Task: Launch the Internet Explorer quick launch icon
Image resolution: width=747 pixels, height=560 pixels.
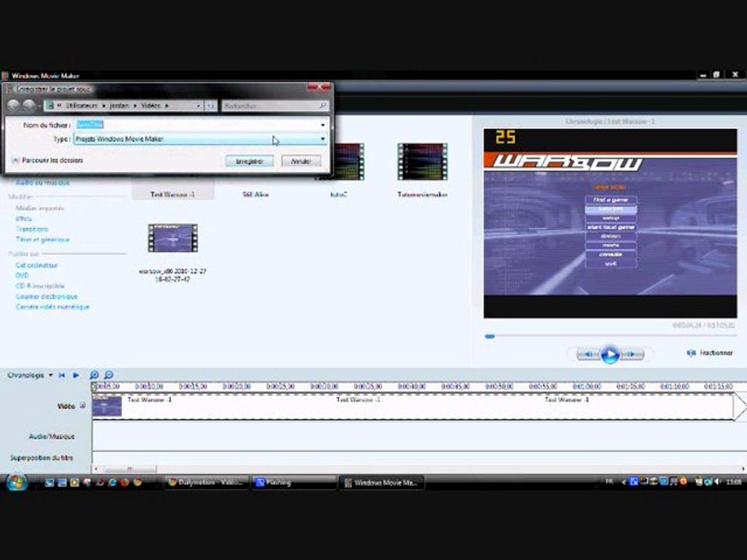Action: 112,482
